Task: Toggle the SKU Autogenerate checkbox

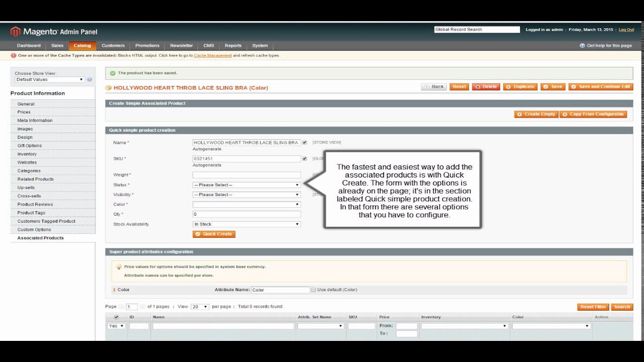Action: 304,158
